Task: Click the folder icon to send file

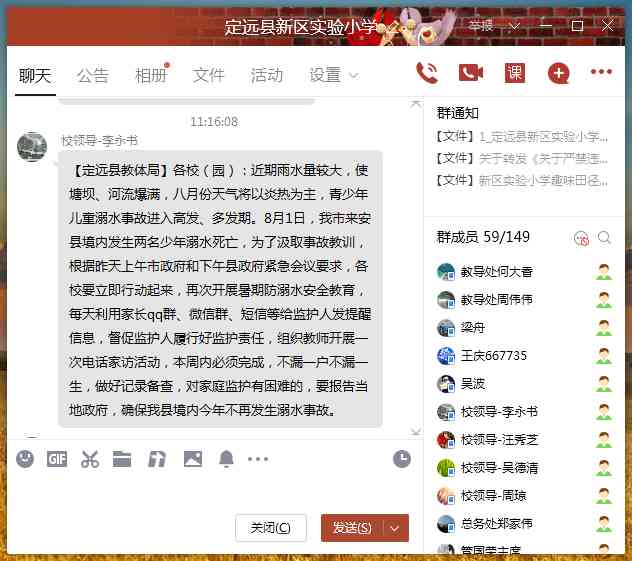Action: (x=122, y=459)
